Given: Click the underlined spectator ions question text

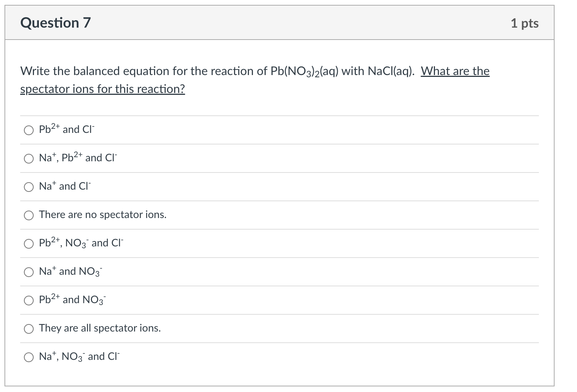Looking at the screenshot, I should (102, 89).
